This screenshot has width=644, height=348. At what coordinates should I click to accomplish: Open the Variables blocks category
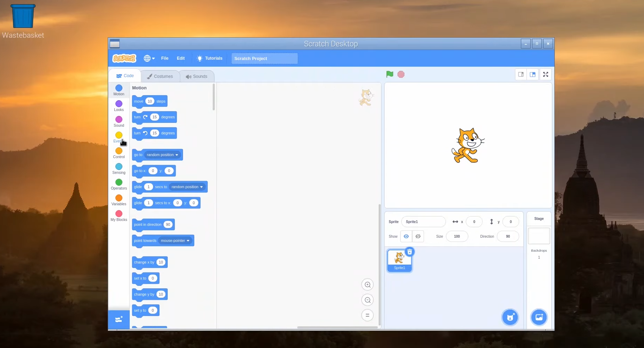point(119,200)
